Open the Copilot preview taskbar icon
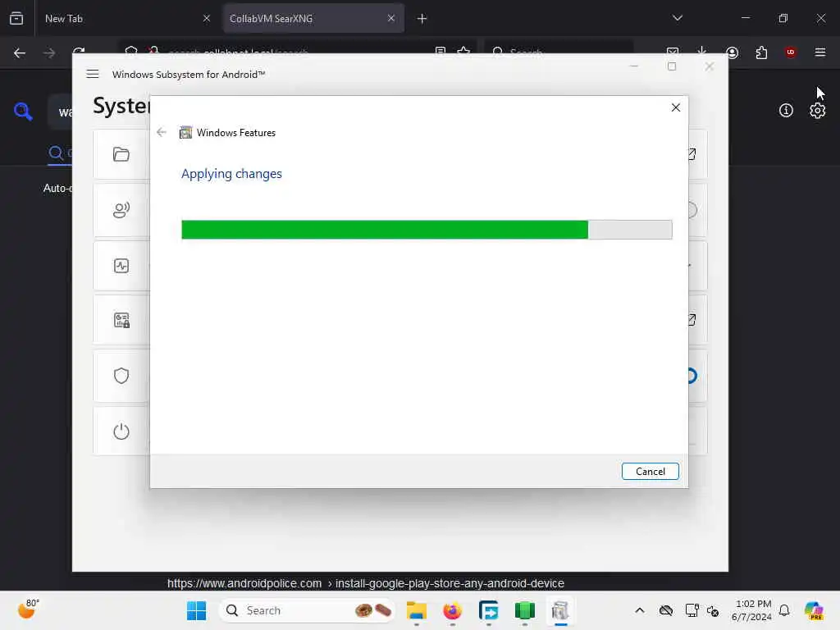Viewport: 840px width, 630px height. pos(815,610)
